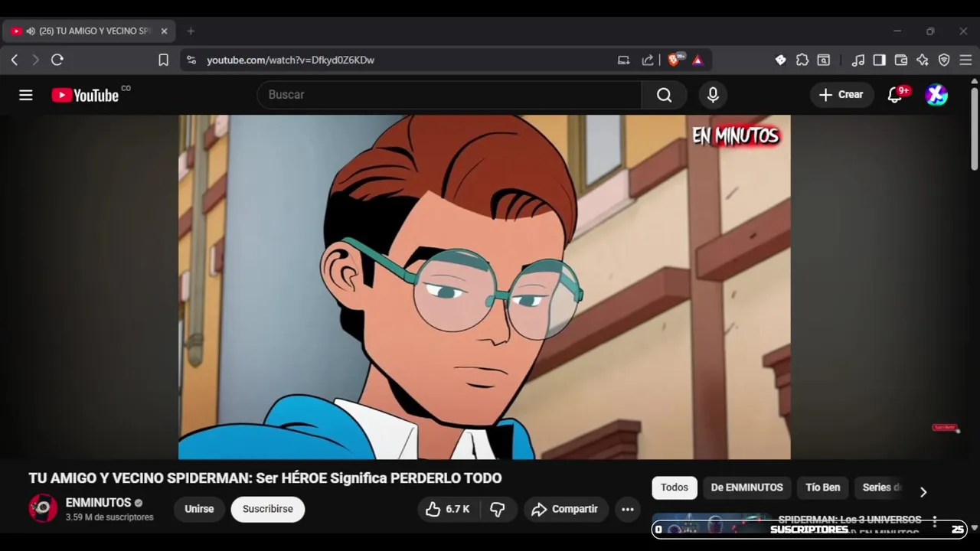The width and height of the screenshot is (980, 551).
Task: Open options for suggested SPIDERMAN video
Action: (x=935, y=521)
